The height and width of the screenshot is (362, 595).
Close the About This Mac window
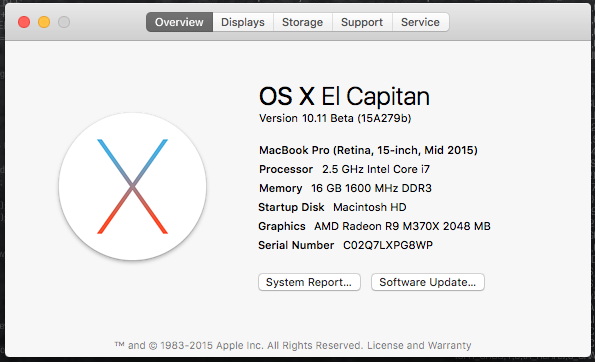[24, 22]
